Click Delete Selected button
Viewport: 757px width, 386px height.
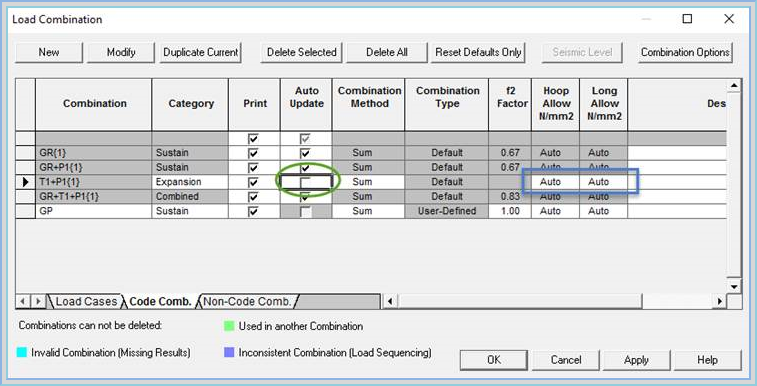(x=302, y=52)
